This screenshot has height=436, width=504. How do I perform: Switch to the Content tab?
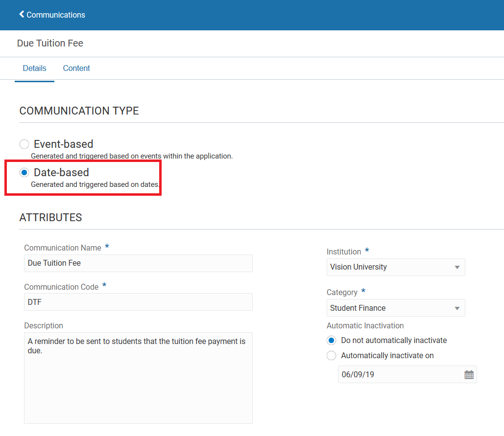click(76, 68)
